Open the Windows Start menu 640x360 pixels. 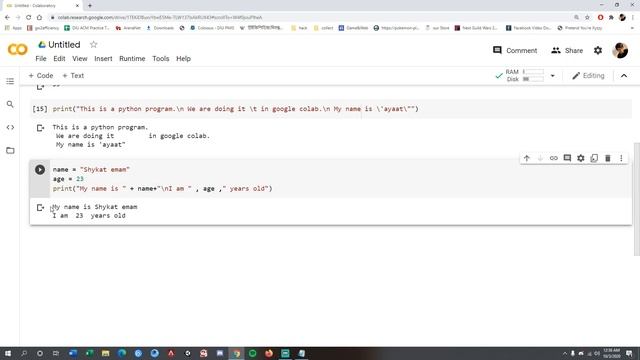[x=8, y=353]
